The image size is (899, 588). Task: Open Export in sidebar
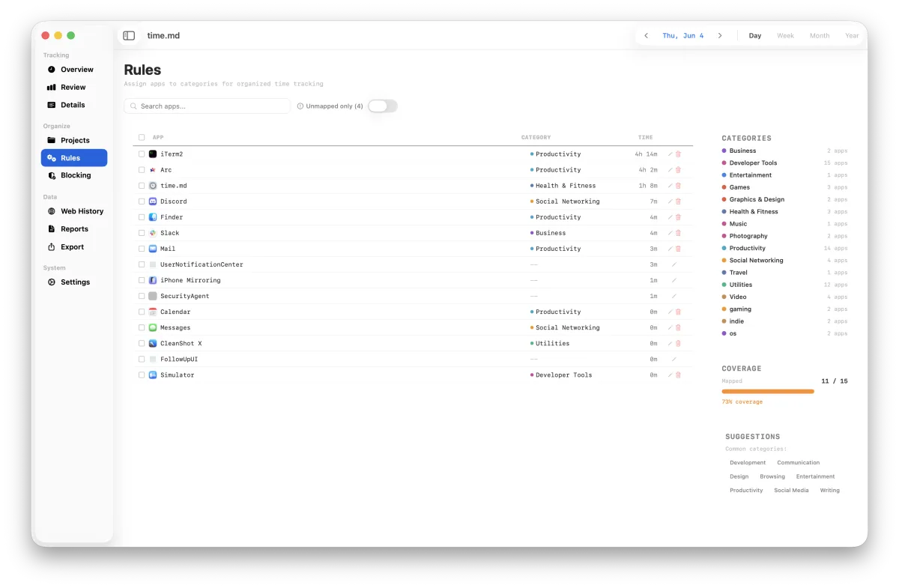pos(74,247)
